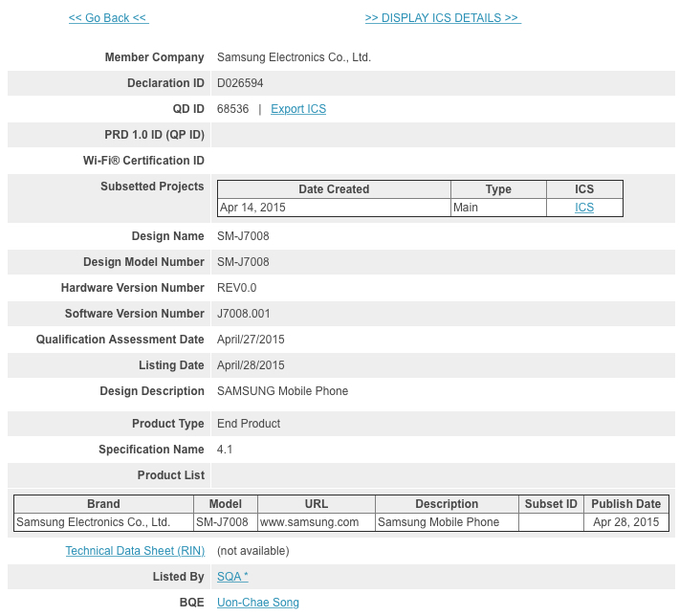Click the 'Brand' column header

pyautogui.click(x=103, y=504)
